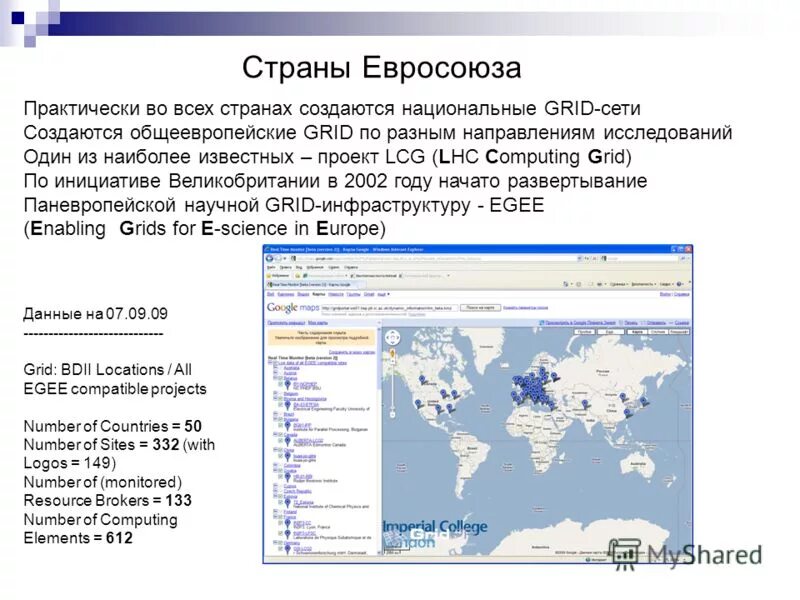Image resolution: width=800 pixels, height=600 pixels.
Task: Toggle the France visibility checkbox
Action: [279, 518]
